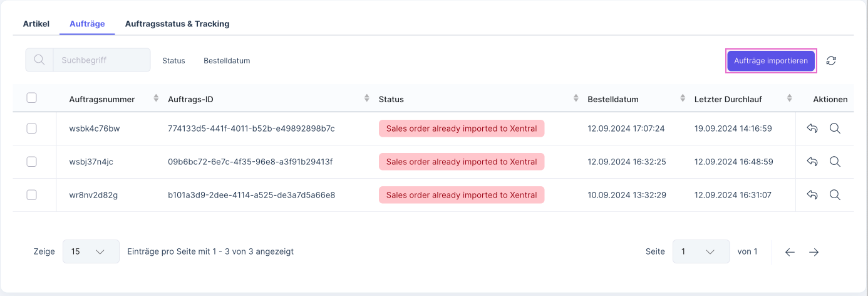Expand the Seite page number dropdown
The height and width of the screenshot is (296, 868).
coord(701,251)
